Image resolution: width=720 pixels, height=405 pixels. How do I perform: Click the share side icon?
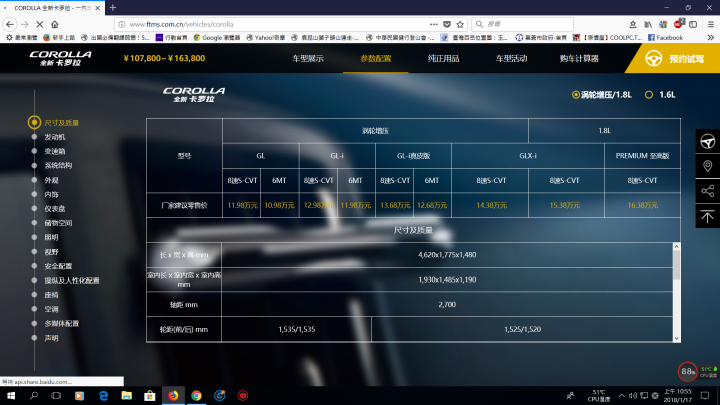pos(708,191)
